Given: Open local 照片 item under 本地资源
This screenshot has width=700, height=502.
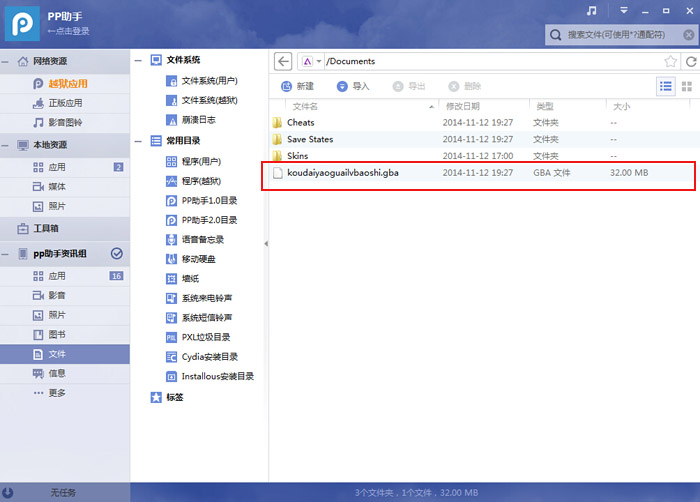Looking at the screenshot, I should coord(65,206).
